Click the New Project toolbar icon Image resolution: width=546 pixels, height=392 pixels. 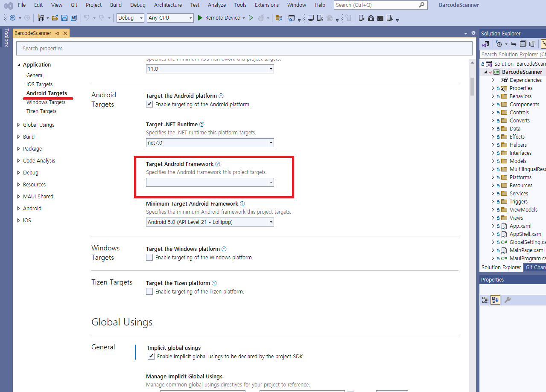pyautogui.click(x=41, y=18)
